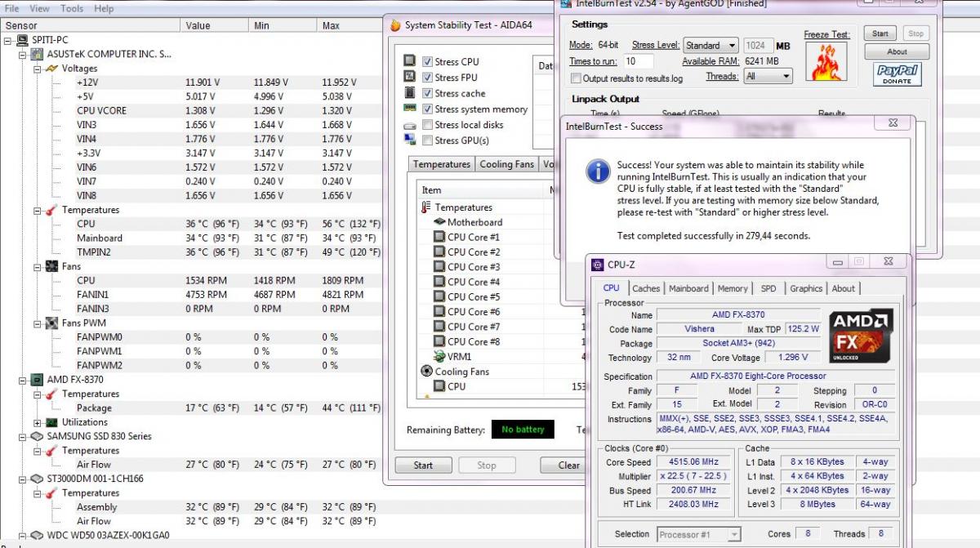Image resolution: width=980 pixels, height=548 pixels.
Task: Open the Threads dropdown in IntelBurnTest
Action: tap(768, 76)
